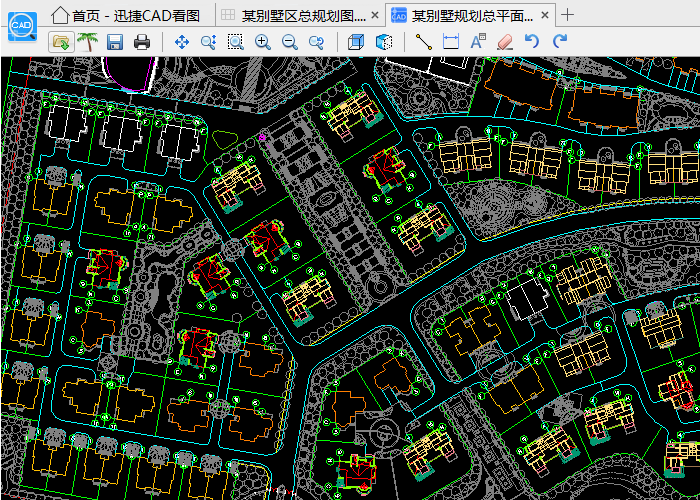Print the current drawing

[x=142, y=42]
